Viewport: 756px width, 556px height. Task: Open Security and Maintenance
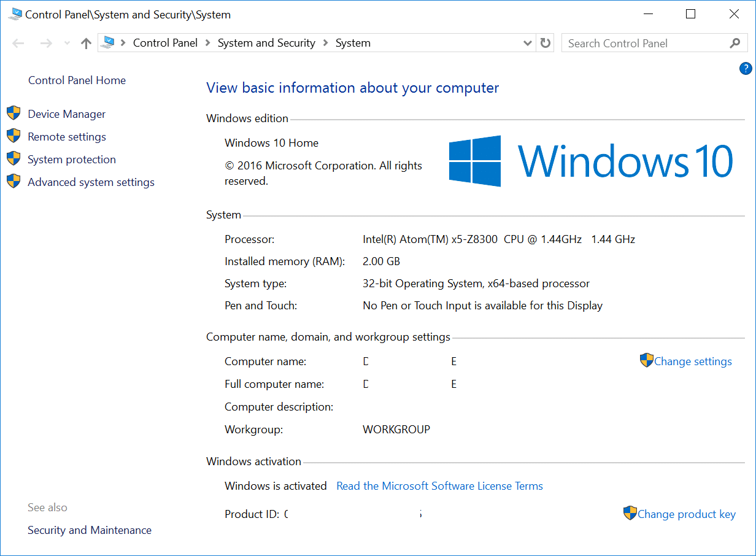[90, 530]
